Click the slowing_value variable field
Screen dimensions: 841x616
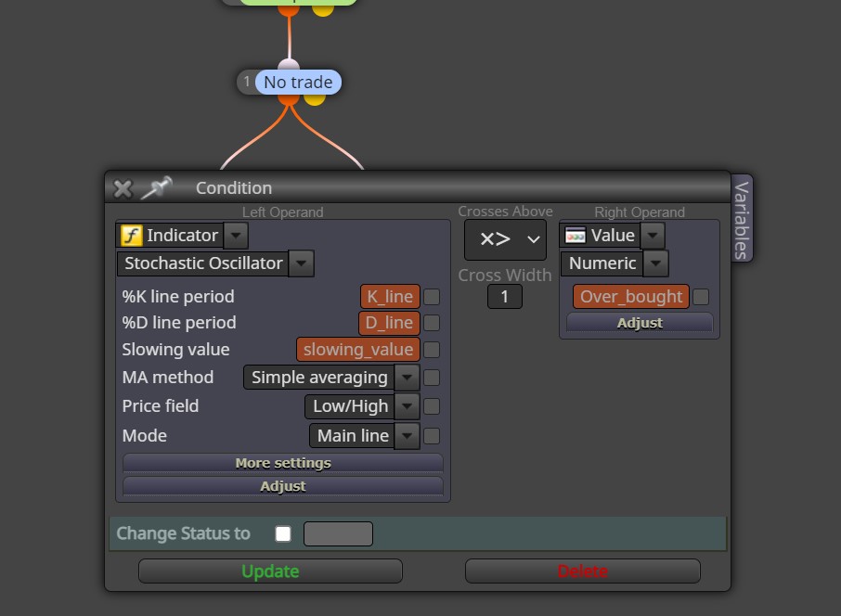(357, 350)
